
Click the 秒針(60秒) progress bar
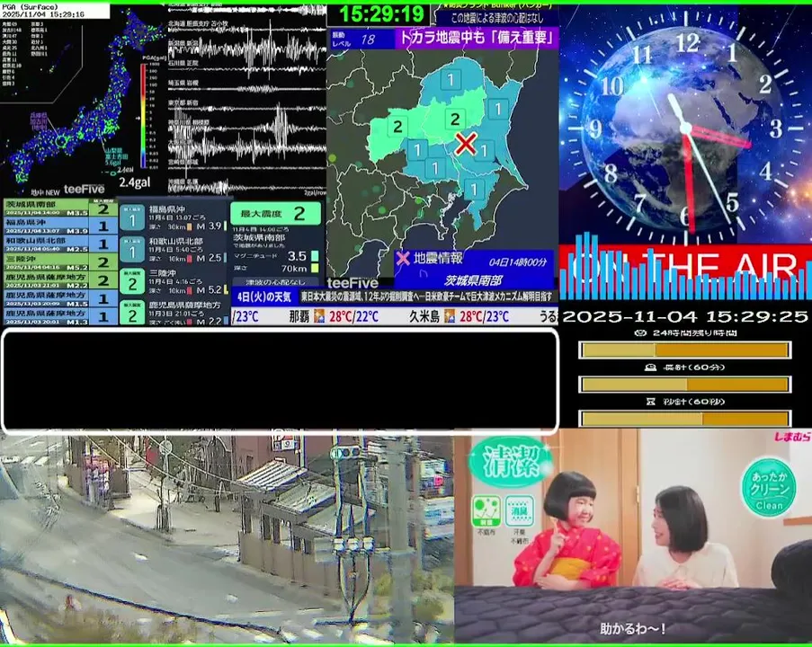point(685,418)
